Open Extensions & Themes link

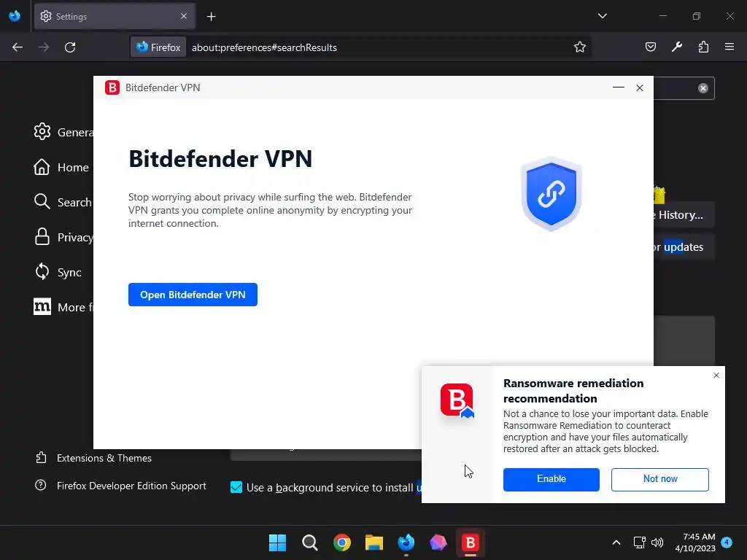(94, 458)
